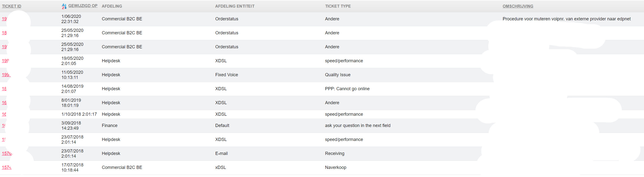
Task: Click the xDSL entity cell in the last row
Action: [220, 167]
